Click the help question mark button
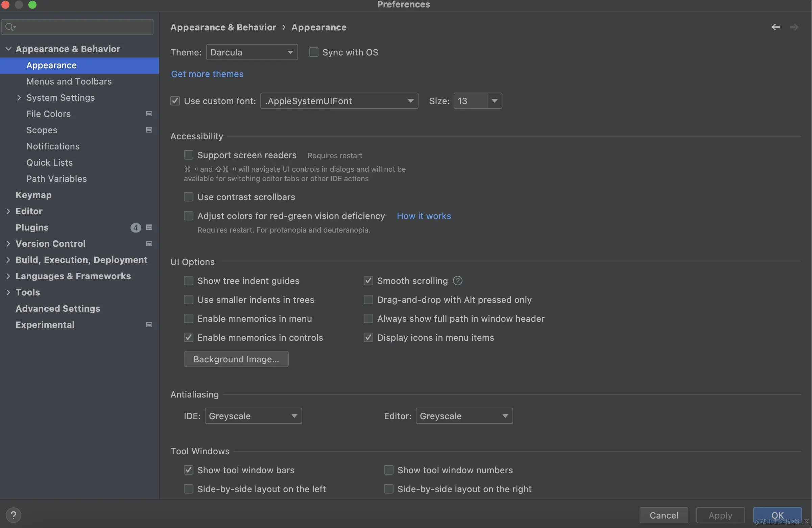This screenshot has width=812, height=528. click(x=14, y=515)
